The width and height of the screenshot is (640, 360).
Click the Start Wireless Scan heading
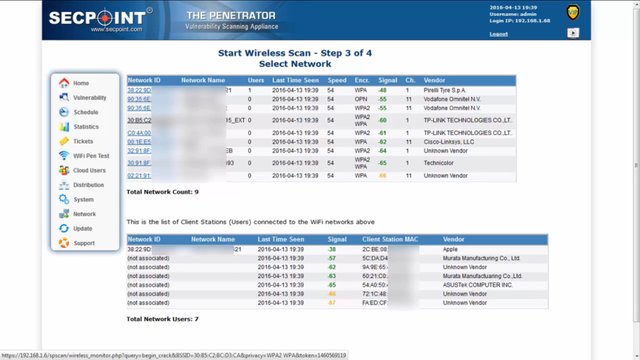pyautogui.click(x=295, y=53)
